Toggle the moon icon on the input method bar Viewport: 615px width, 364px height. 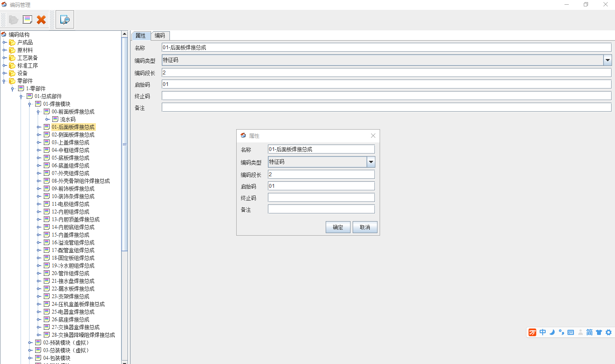click(x=552, y=332)
